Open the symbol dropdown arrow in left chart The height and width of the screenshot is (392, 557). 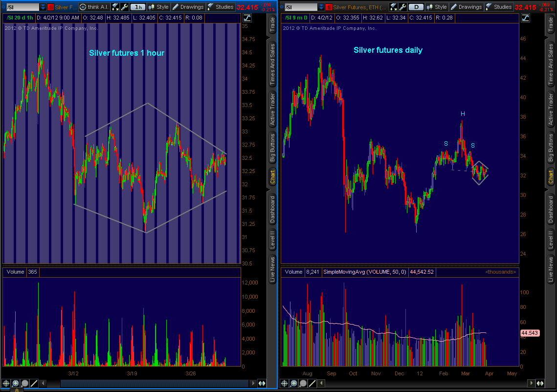tap(43, 7)
